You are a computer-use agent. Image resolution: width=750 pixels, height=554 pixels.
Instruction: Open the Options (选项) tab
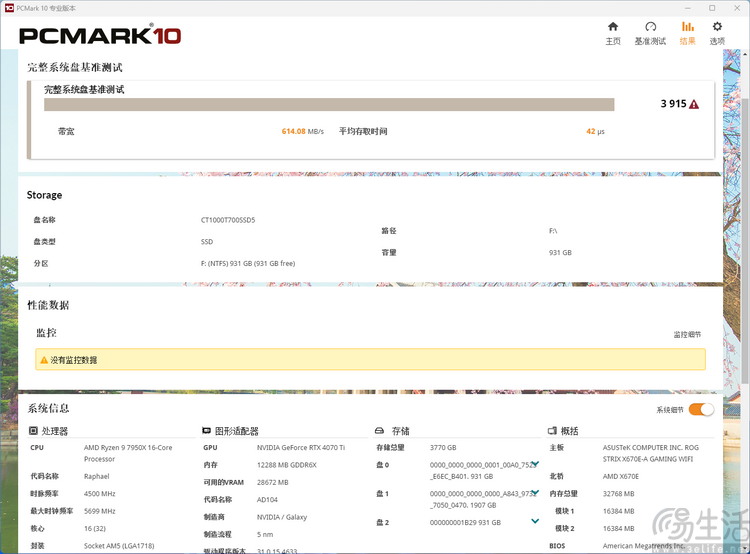[x=717, y=33]
